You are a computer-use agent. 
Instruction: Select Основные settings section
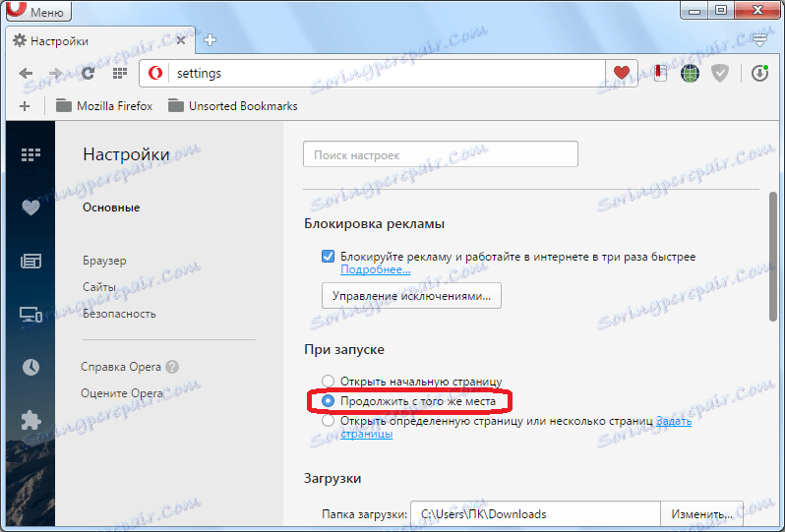pos(111,207)
